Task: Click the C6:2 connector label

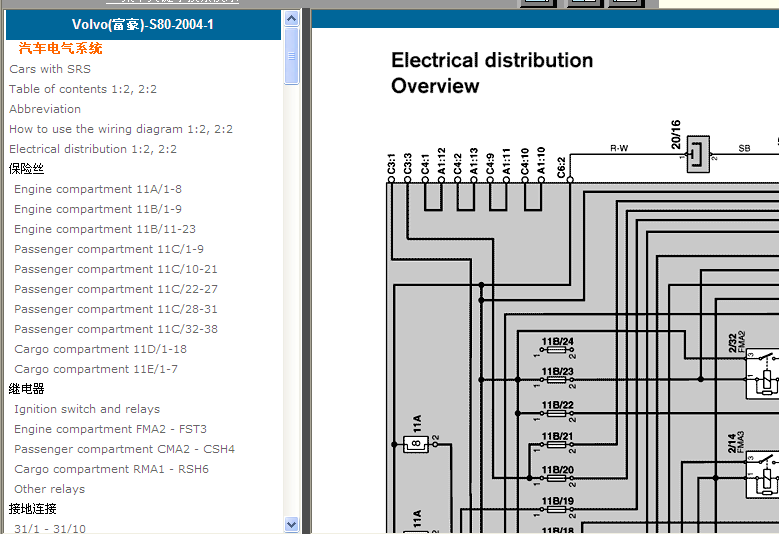Action: (561, 167)
